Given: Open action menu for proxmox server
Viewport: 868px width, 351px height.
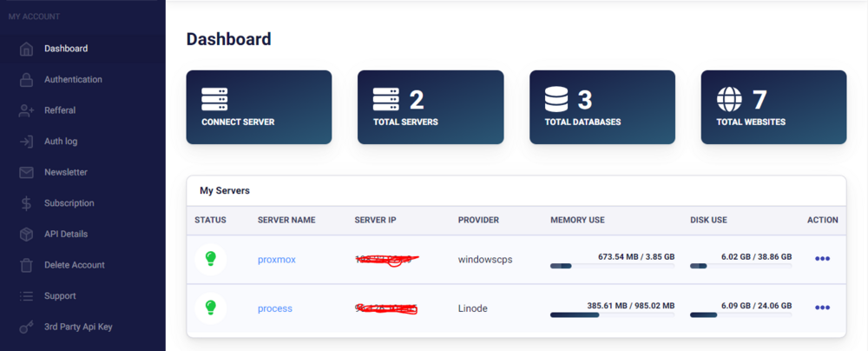Looking at the screenshot, I should pos(822,259).
